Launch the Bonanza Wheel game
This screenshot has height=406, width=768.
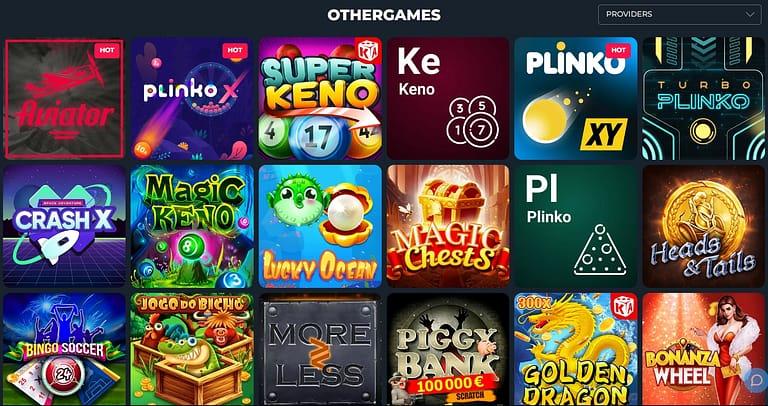click(703, 349)
